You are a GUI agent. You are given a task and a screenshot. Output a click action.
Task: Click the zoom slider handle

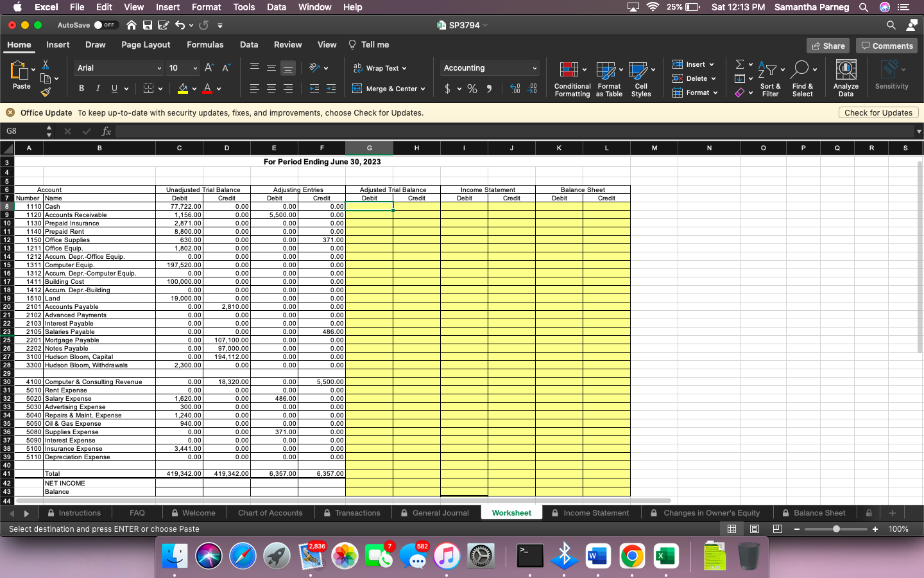[836, 529]
